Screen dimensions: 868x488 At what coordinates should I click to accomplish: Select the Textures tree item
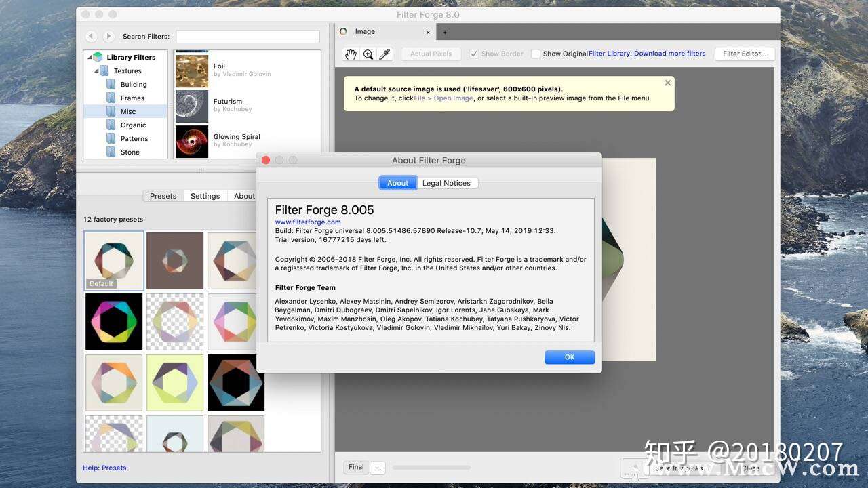point(127,70)
